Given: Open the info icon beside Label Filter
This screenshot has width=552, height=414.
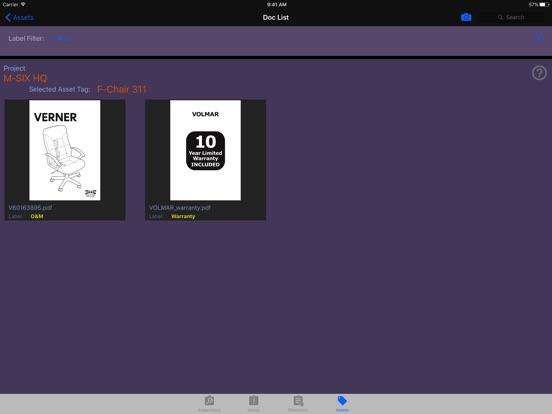Looking at the screenshot, I should tap(539, 38).
